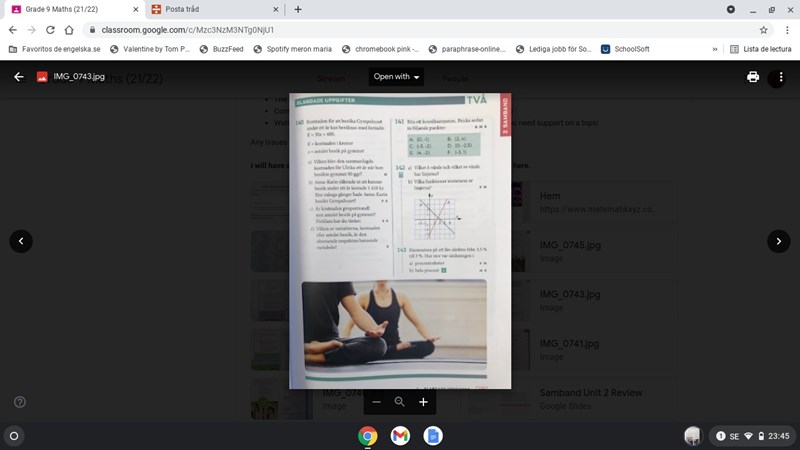Zoom out with the minus icon
Image resolution: width=800 pixels, height=450 pixels.
coord(377,402)
